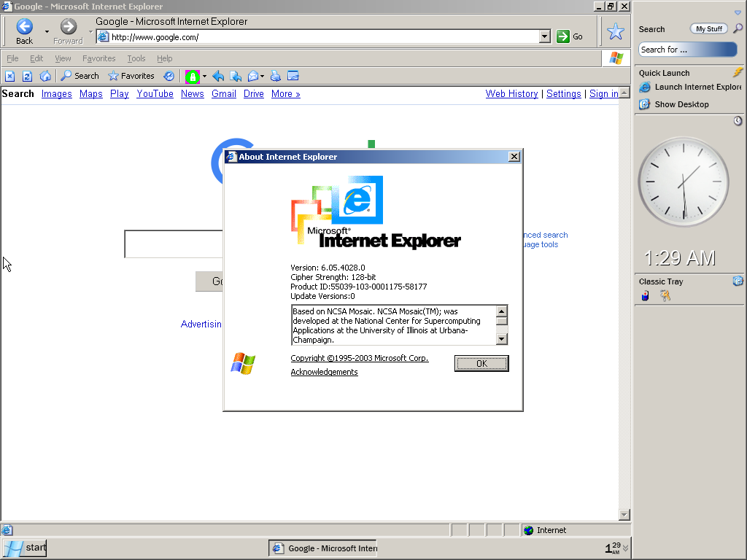Click the sidebar Search for field

click(687, 50)
